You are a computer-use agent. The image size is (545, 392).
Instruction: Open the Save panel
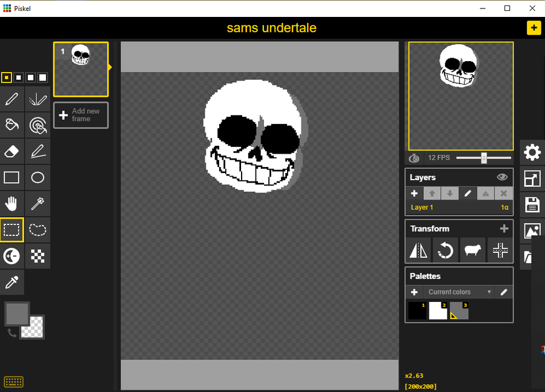pyautogui.click(x=532, y=205)
